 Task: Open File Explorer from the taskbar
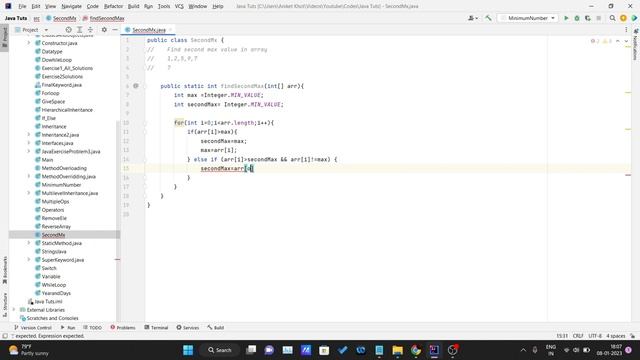[398, 350]
